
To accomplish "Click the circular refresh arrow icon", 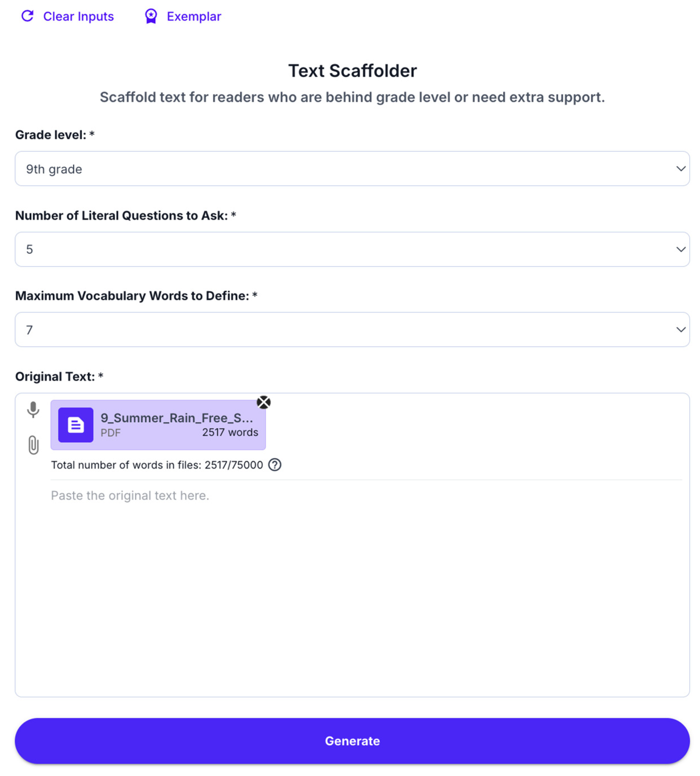I will tap(27, 16).
